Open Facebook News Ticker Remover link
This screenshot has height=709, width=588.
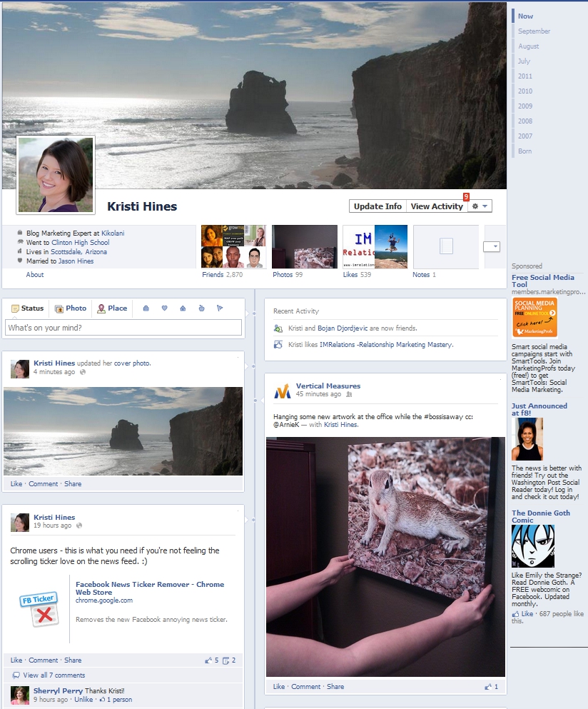(150, 588)
